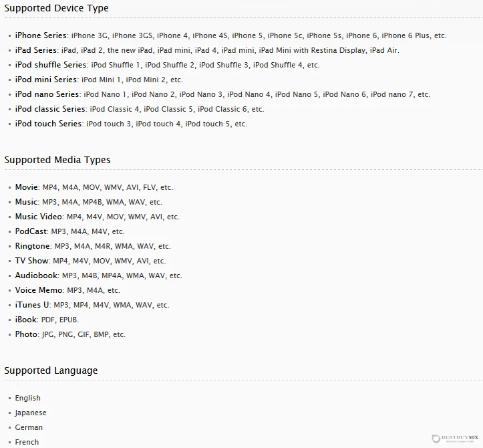The image size is (483, 448).
Task: Click the German language entry
Action: click(x=29, y=427)
